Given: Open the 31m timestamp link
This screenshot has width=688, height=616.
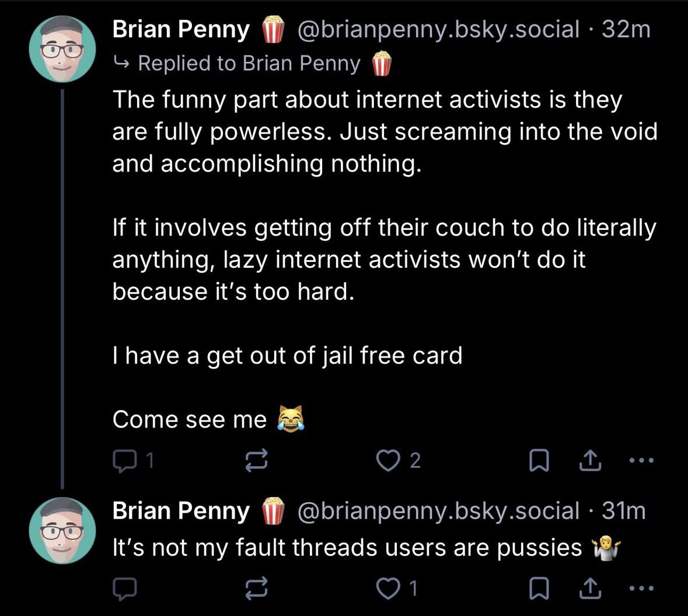Looking at the screenshot, I should 623,511.
